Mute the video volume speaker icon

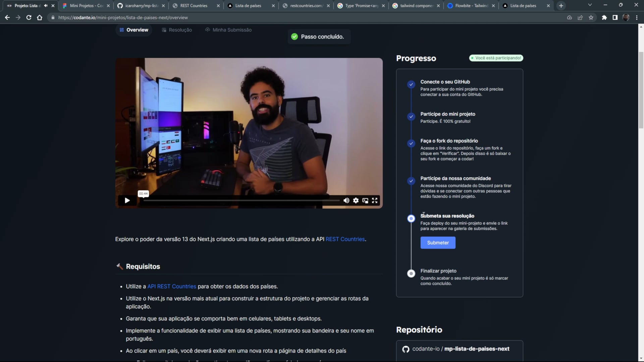(x=346, y=200)
